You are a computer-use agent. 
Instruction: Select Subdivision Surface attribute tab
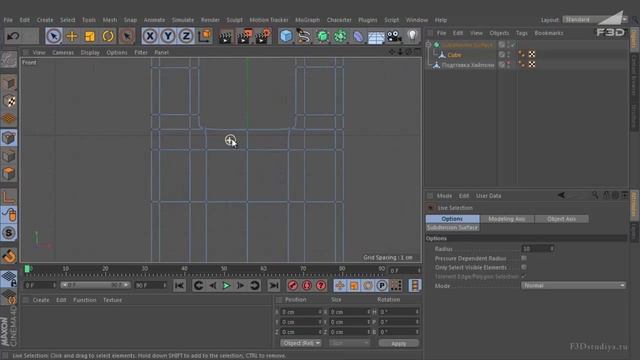452,228
